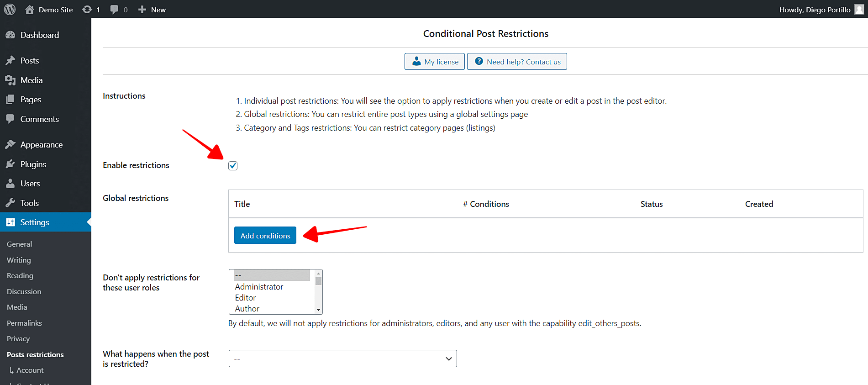
Task: Select the '--' option in roles list
Action: click(272, 275)
